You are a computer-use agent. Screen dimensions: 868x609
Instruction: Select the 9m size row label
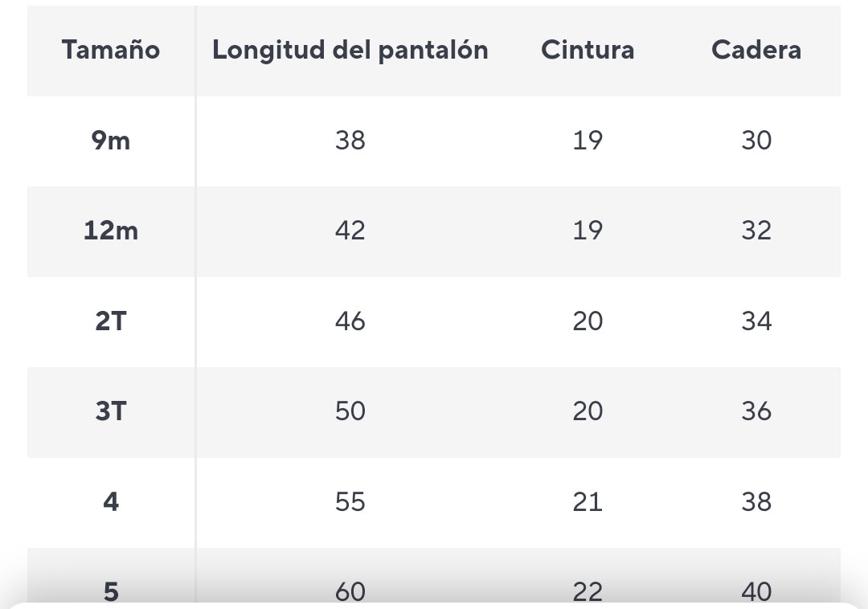[x=111, y=141]
